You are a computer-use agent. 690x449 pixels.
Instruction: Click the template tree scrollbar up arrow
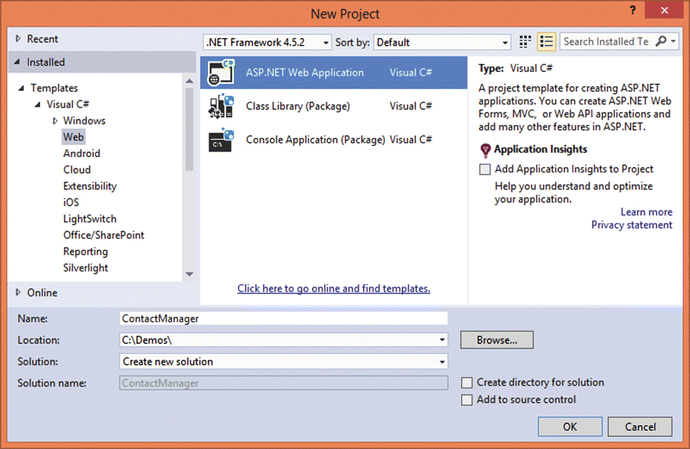point(189,81)
